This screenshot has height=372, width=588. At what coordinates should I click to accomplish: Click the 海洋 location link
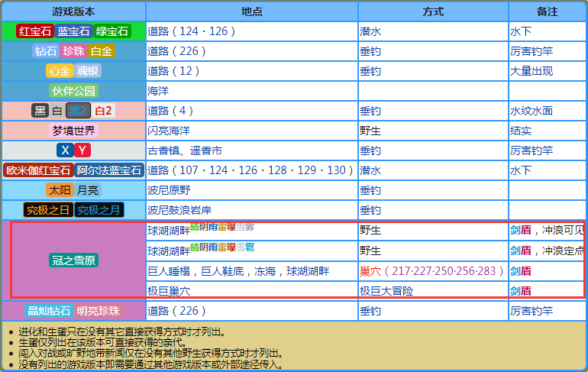point(158,91)
